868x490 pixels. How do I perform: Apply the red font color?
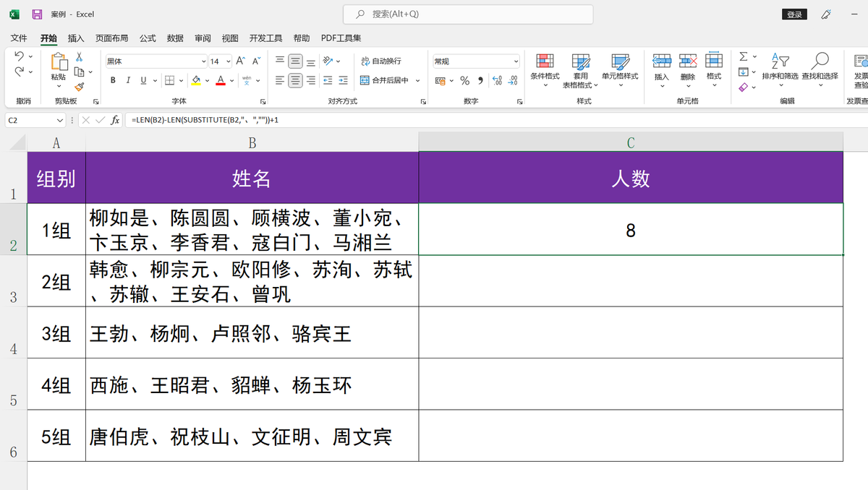pos(221,80)
